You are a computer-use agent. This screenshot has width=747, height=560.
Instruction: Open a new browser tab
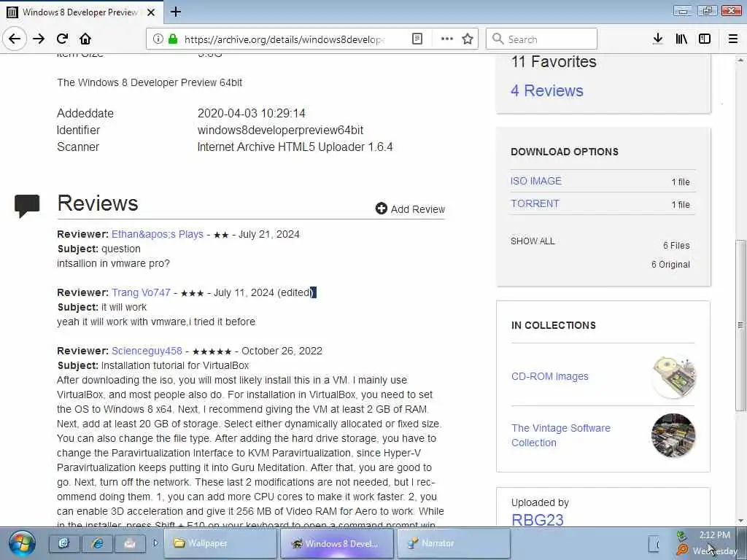176,12
